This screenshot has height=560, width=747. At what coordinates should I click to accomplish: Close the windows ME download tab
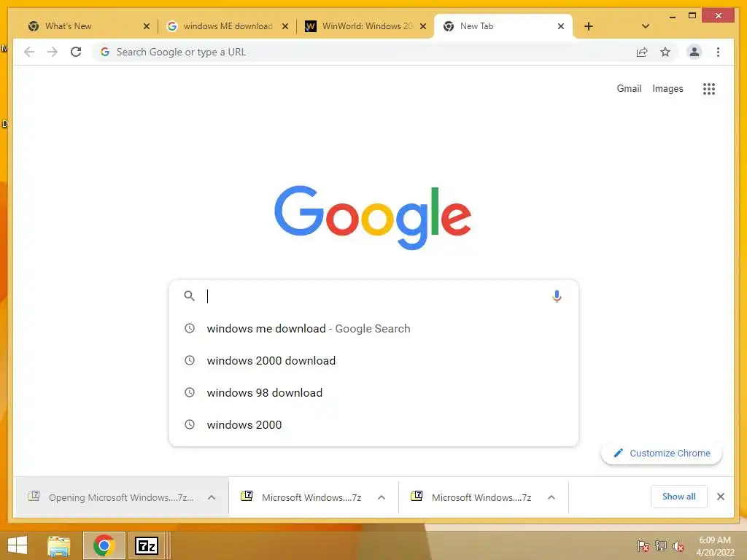285,26
